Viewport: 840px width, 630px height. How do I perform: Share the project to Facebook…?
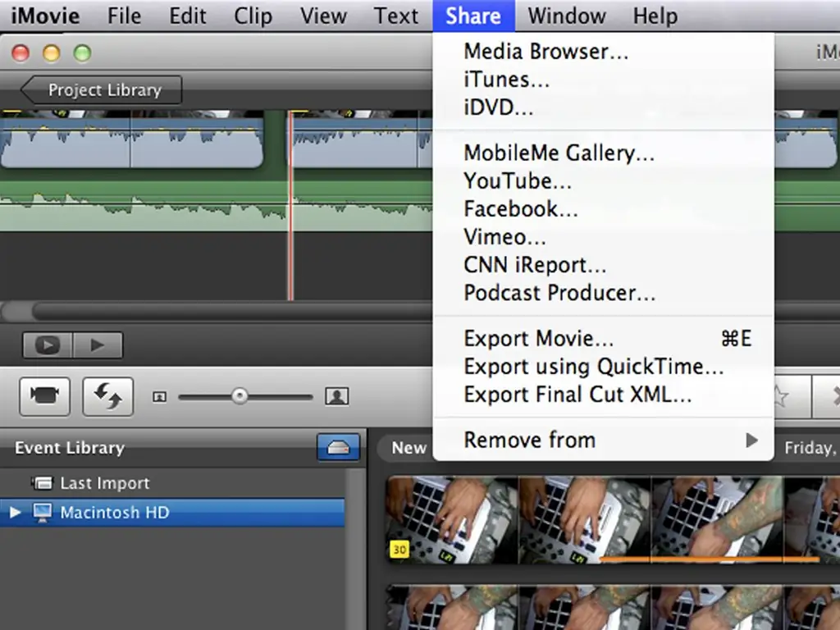click(603, 209)
